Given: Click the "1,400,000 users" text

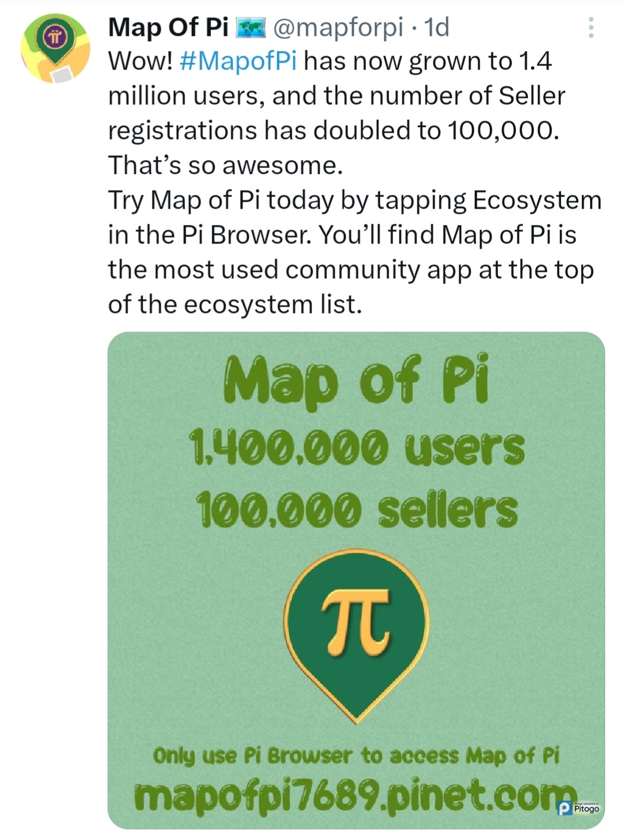Looking at the screenshot, I should pos(356,448).
